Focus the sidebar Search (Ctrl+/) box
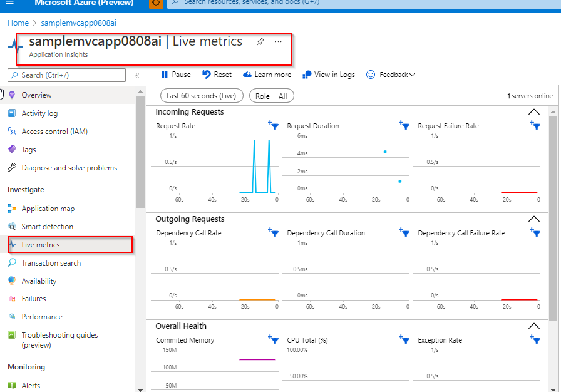The width and height of the screenshot is (561, 392). [x=66, y=75]
